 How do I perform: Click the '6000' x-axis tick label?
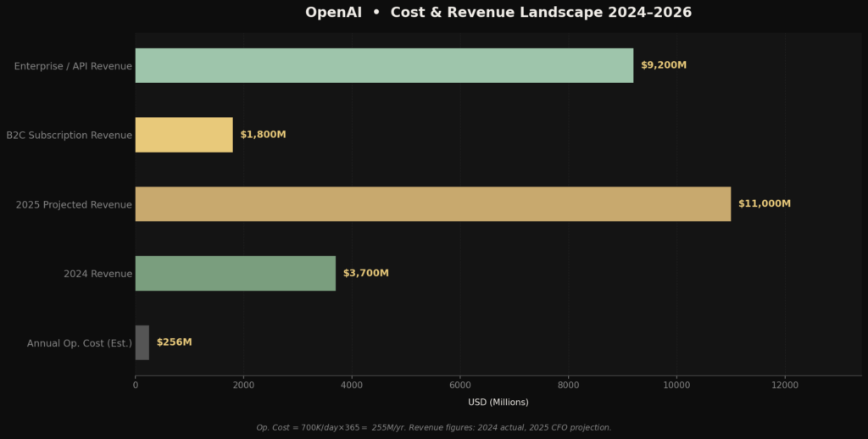point(460,386)
